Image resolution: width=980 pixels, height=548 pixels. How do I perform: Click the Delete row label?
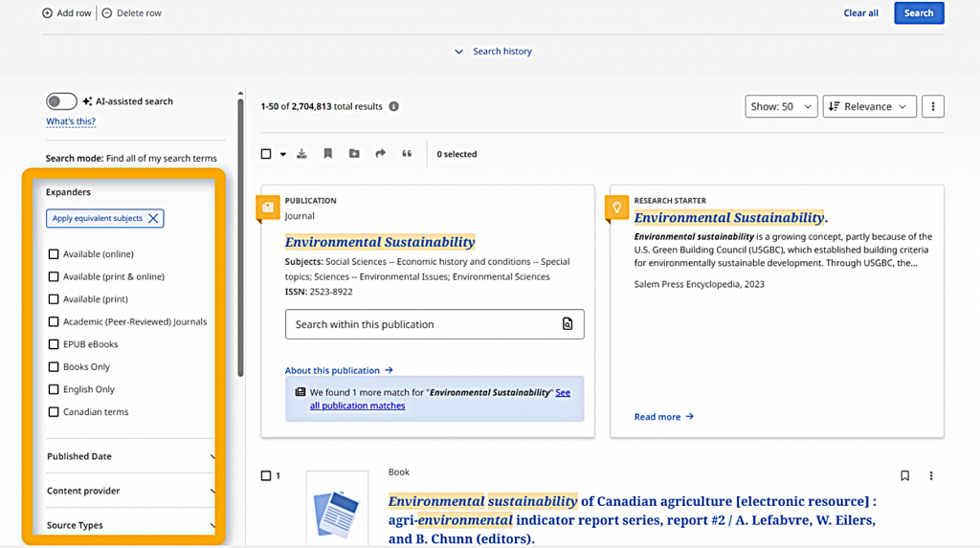point(139,13)
